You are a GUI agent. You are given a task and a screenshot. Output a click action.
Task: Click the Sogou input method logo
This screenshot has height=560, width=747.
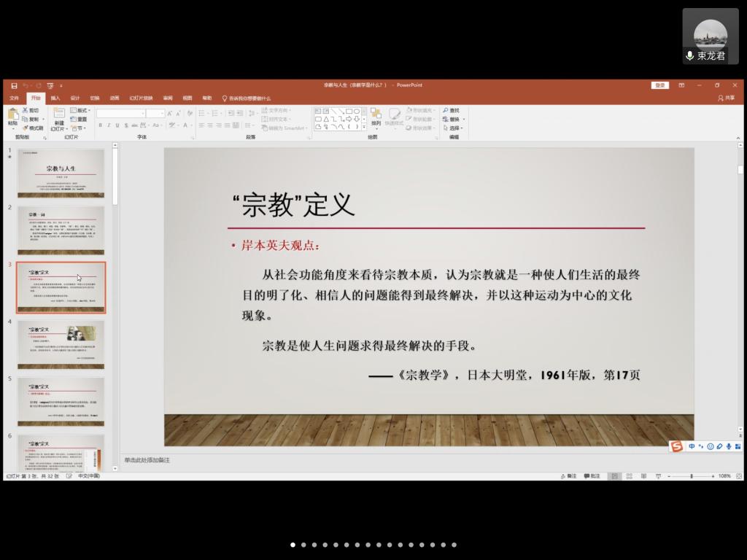click(676, 446)
